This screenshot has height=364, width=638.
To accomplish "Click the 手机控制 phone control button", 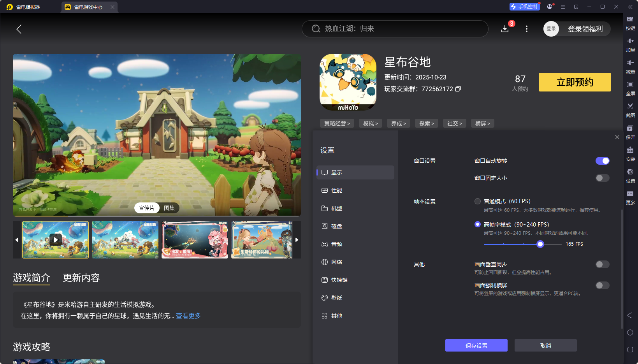I will click(x=524, y=7).
